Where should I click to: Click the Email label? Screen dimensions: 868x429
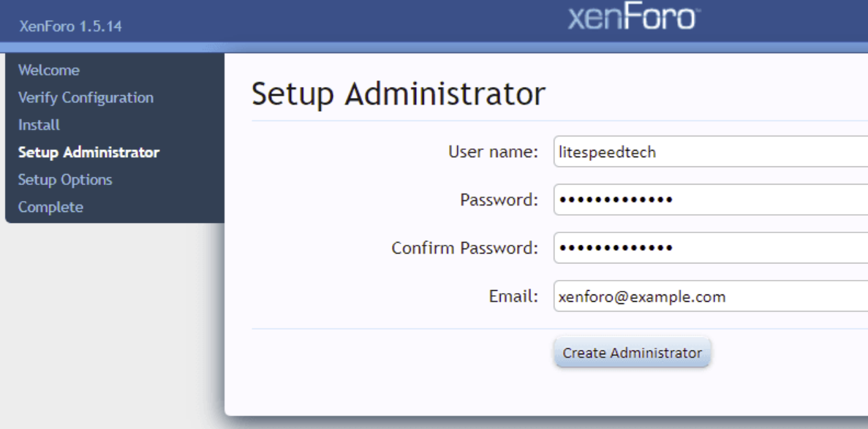click(x=513, y=296)
